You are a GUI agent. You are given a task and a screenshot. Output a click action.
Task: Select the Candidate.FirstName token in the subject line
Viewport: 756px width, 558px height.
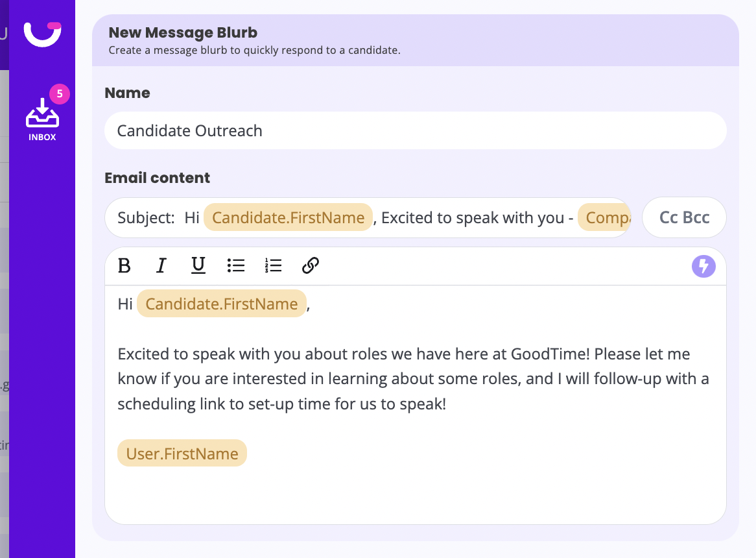coord(288,218)
